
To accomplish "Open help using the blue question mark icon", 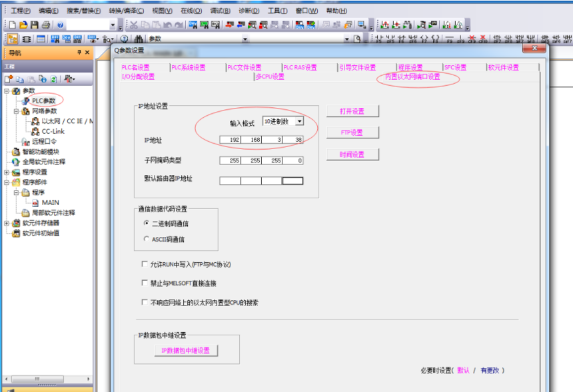I will (x=60, y=25).
